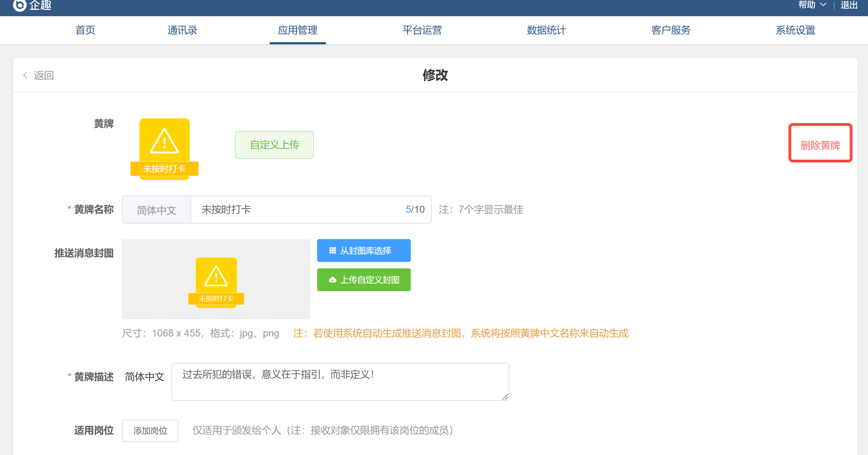Image resolution: width=868 pixels, height=455 pixels.
Task: Open the 系统设置 tab
Action: (x=795, y=30)
